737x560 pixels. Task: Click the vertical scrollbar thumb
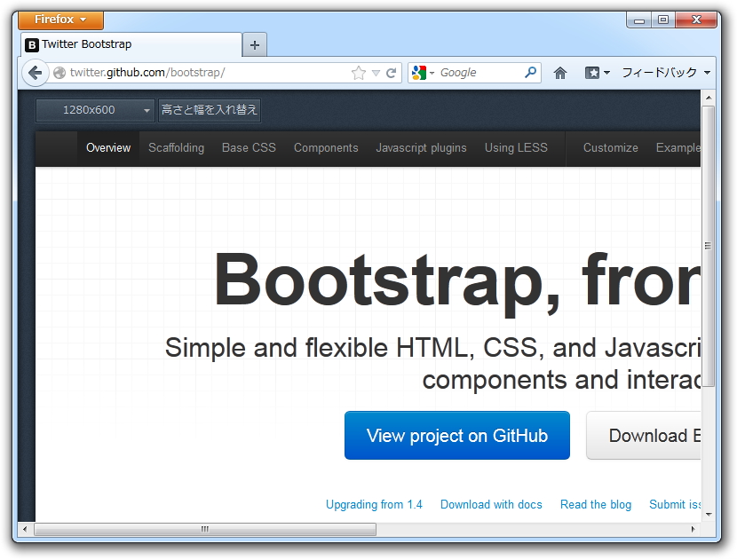[x=709, y=246]
